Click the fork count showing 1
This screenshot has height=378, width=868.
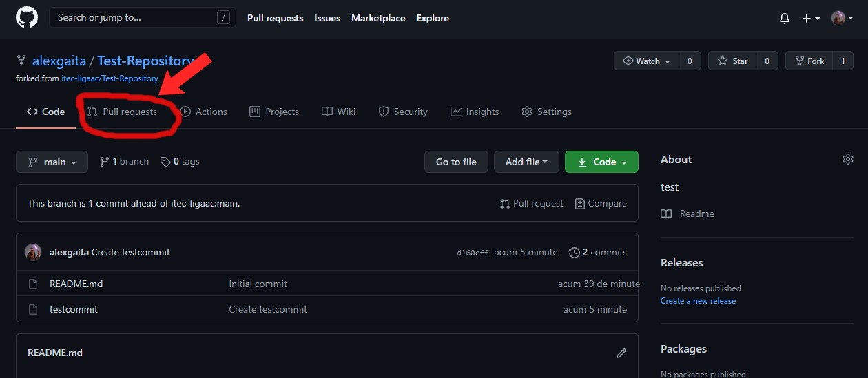tap(843, 61)
